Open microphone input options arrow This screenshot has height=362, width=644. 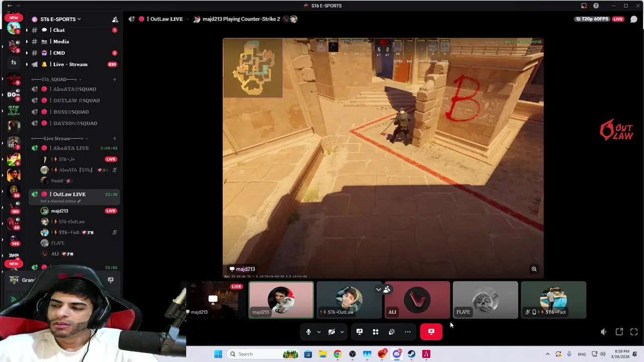(318, 332)
